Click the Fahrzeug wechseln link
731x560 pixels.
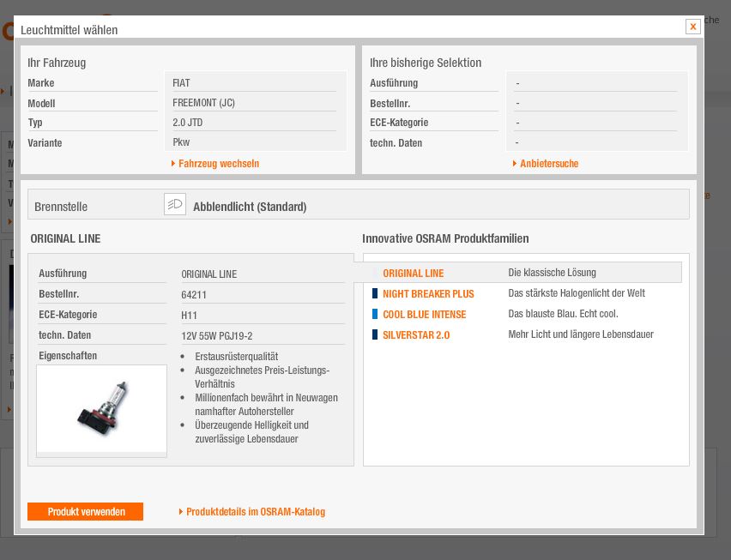point(219,164)
